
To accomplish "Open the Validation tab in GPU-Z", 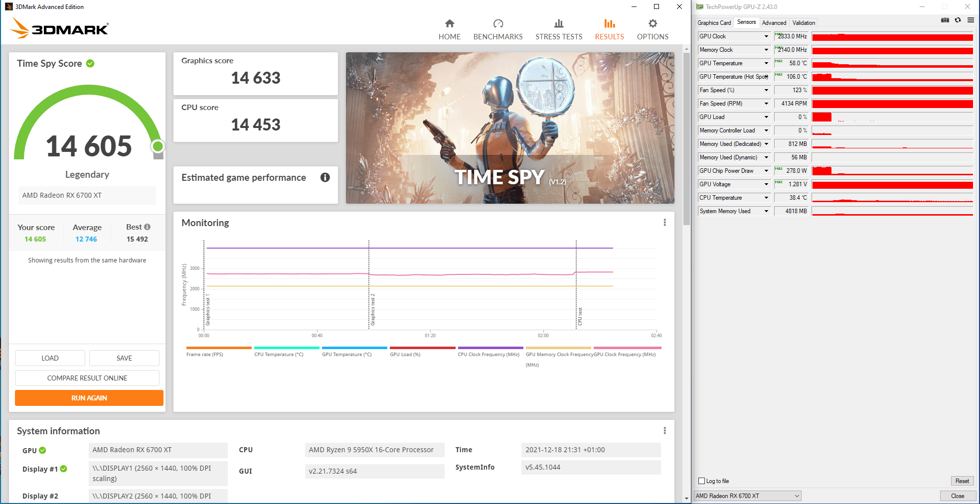I will pyautogui.click(x=804, y=23).
